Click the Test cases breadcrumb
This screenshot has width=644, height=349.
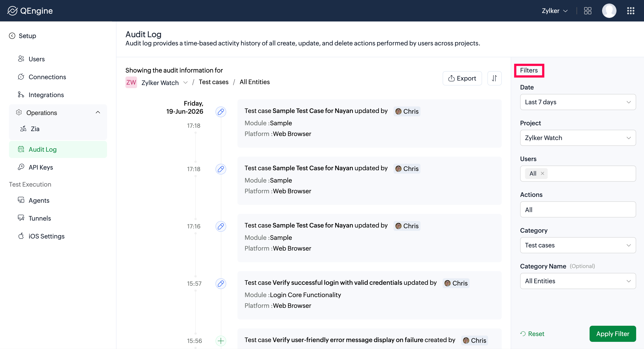click(213, 82)
